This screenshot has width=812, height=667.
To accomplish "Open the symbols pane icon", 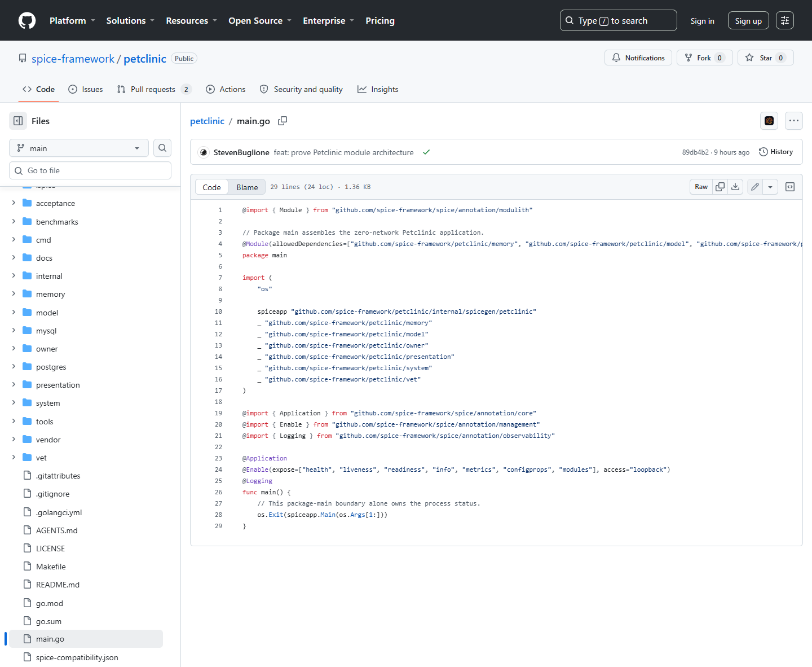I will 790,187.
